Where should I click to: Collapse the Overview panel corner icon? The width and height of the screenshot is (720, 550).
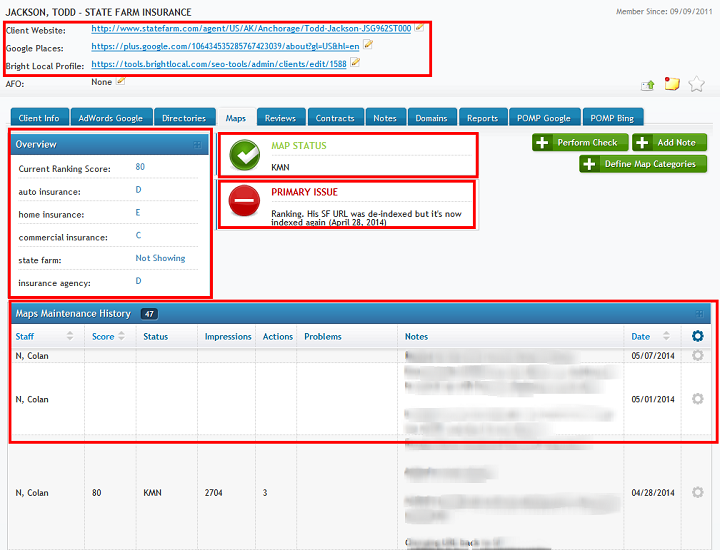pos(197,145)
